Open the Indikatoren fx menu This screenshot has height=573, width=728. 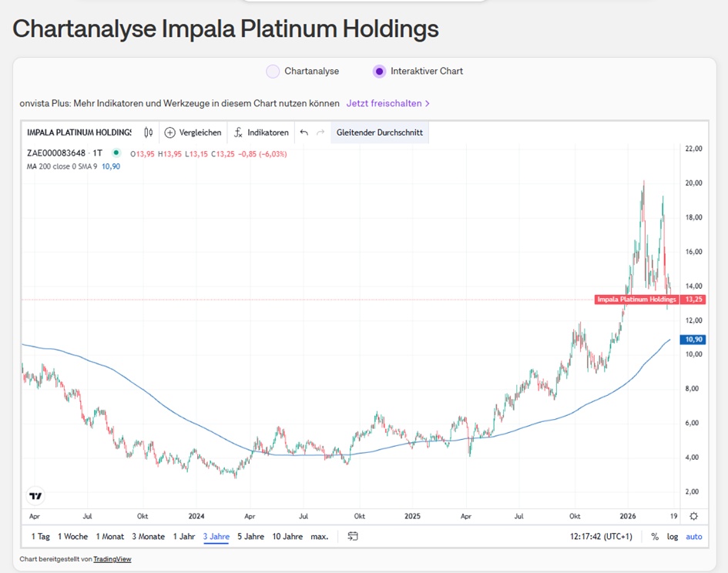click(x=239, y=132)
